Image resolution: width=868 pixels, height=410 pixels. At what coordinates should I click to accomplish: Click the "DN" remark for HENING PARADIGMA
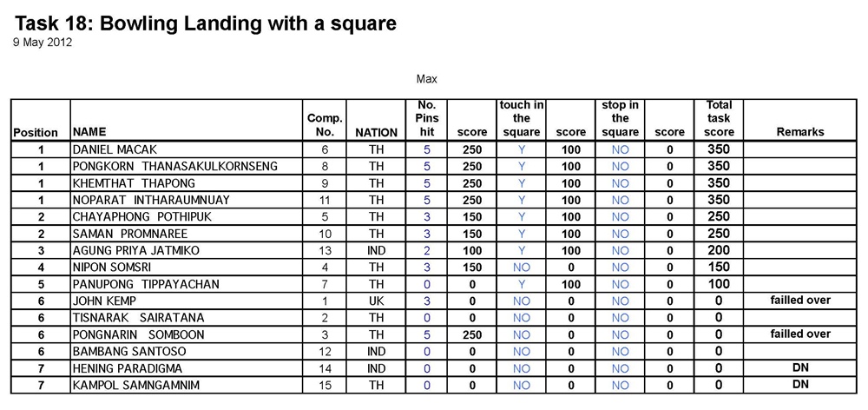click(800, 367)
